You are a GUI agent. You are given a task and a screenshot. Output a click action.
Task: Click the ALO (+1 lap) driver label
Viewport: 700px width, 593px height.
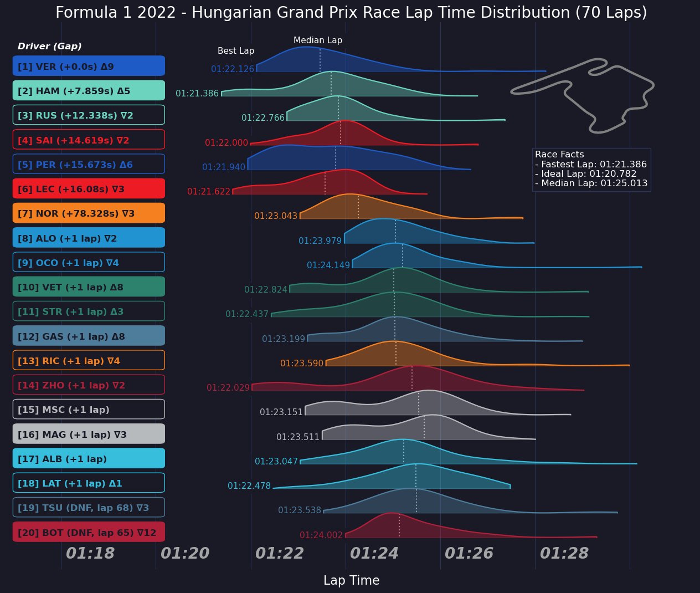pos(89,238)
